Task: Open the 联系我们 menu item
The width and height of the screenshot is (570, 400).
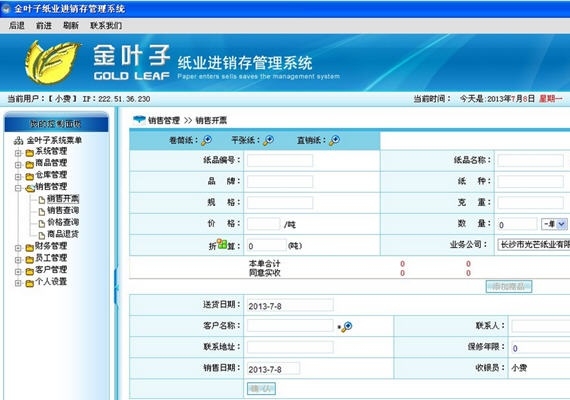Action: coord(106,25)
